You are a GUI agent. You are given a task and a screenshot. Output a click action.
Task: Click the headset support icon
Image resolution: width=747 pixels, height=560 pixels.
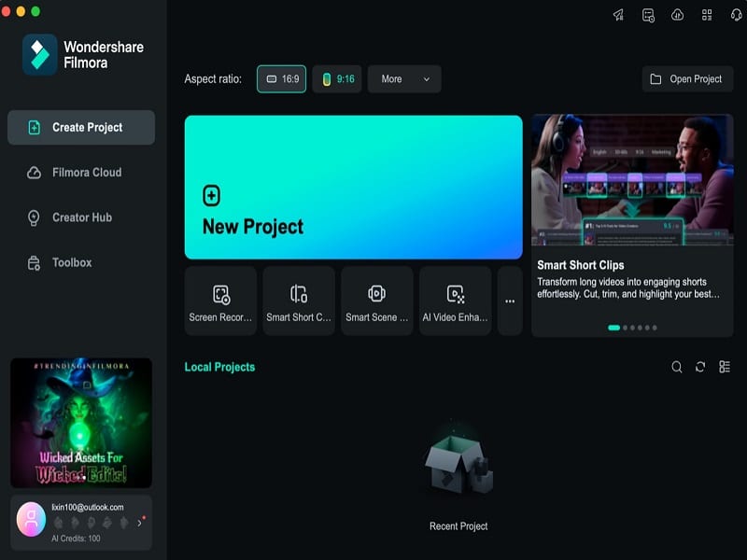tap(736, 15)
